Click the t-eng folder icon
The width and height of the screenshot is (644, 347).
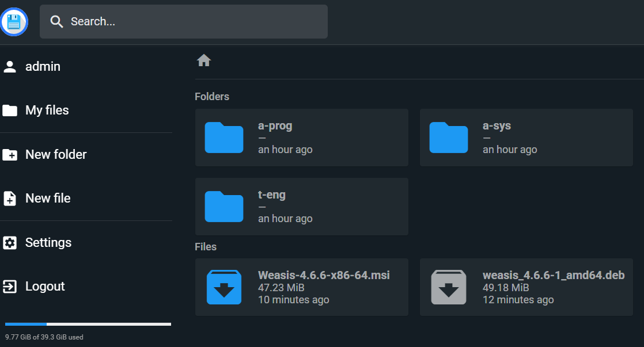point(224,207)
